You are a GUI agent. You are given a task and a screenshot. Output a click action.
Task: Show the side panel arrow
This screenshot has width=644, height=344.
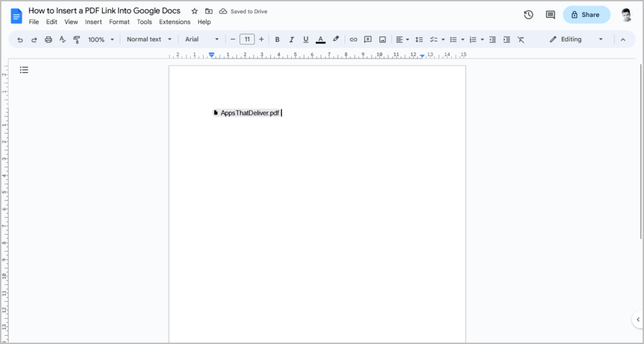click(x=638, y=319)
